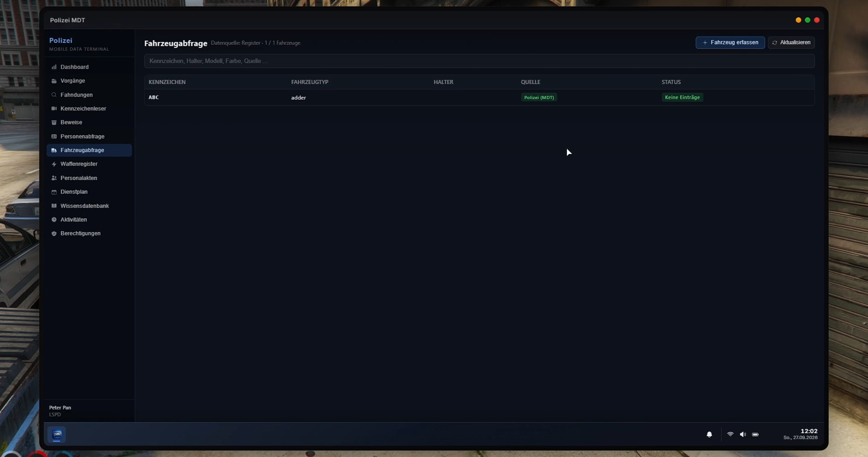Click the Personenabfrage ID card icon

coord(54,136)
